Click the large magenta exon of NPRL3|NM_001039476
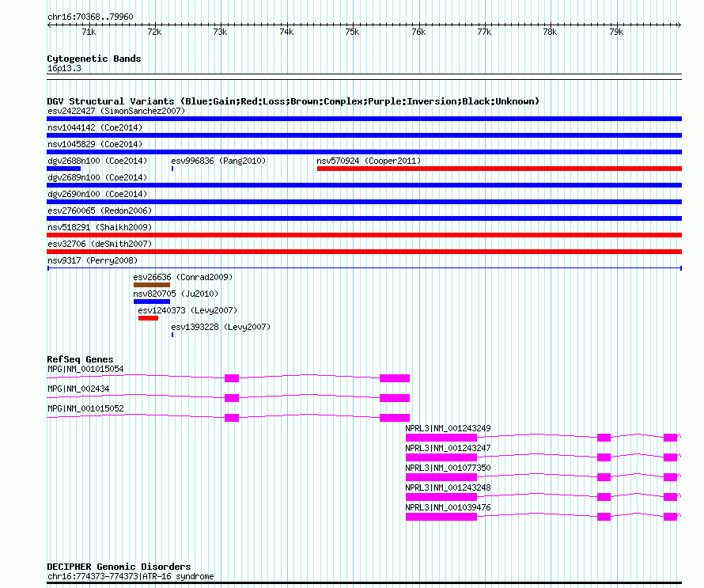This screenshot has height=588, width=704. coord(441,517)
